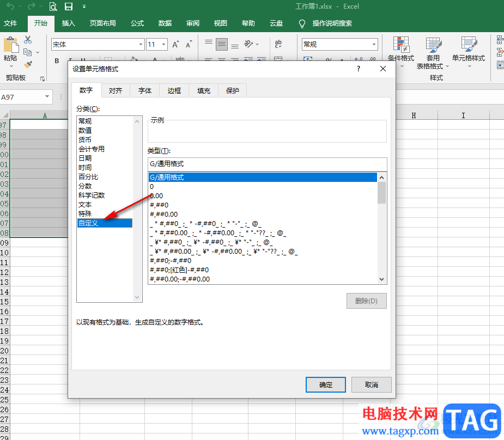Open the Protection tab in dialog
Image resolution: width=504 pixels, height=440 pixels.
[x=233, y=90]
